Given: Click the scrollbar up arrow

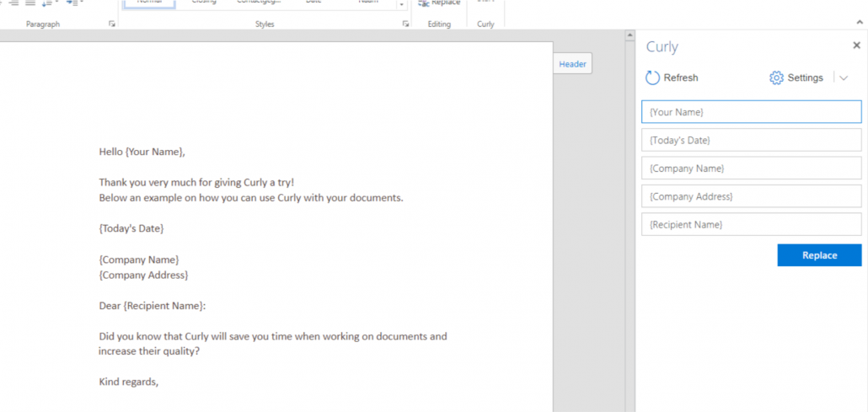Looking at the screenshot, I should click(629, 36).
